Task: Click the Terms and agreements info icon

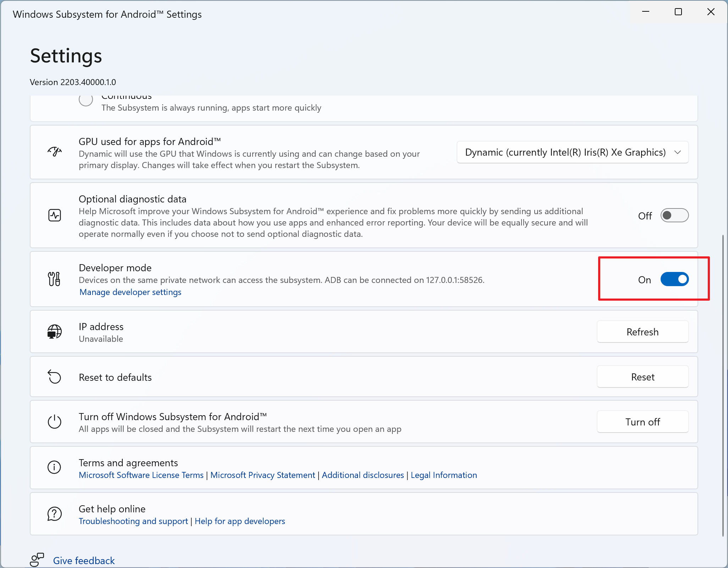Action: tap(54, 467)
